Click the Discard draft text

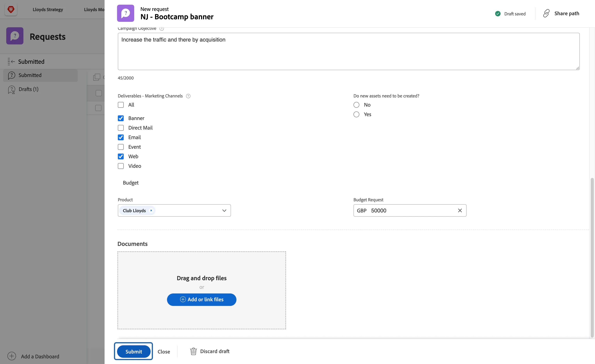[x=215, y=352]
